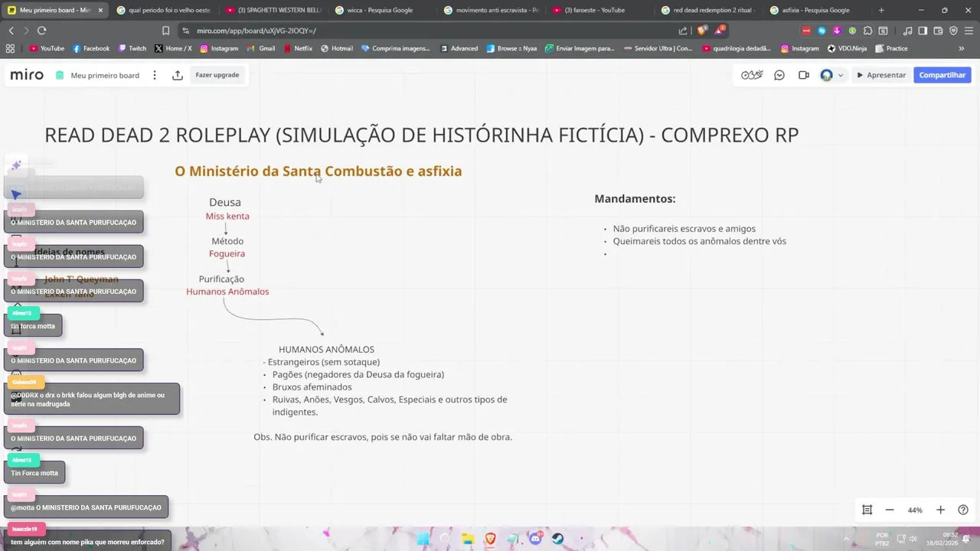Click the export board upload icon
This screenshot has height=551, width=980.
click(178, 75)
